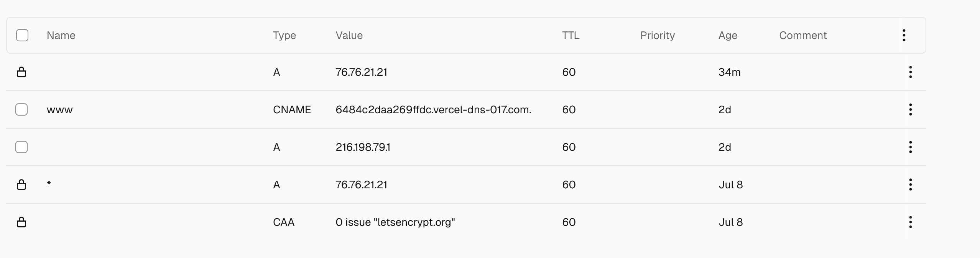This screenshot has height=258, width=980.
Task: Open actions menu for the wildcard A record
Action: (910, 185)
